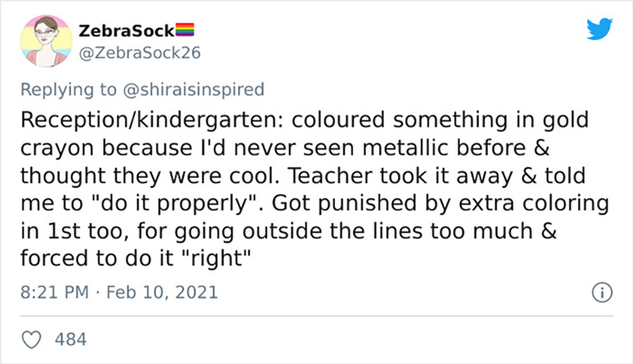
Task: Click the quoted word "right" ending the tweet
Action: 217,259
